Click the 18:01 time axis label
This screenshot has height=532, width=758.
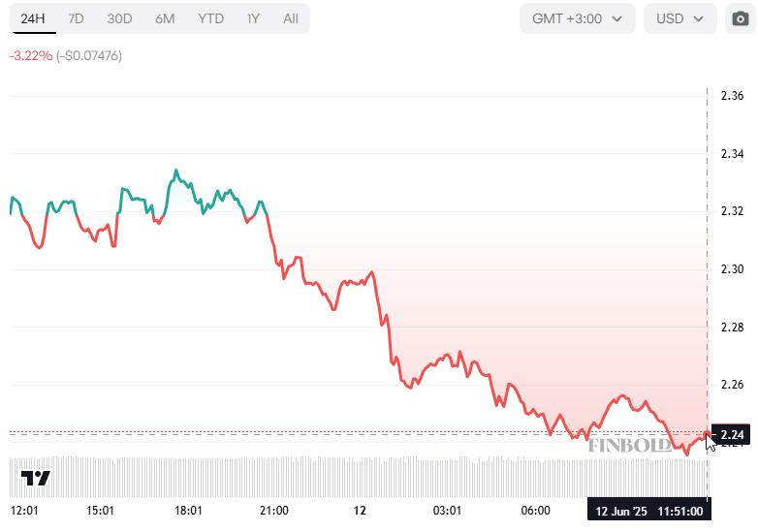(x=188, y=511)
